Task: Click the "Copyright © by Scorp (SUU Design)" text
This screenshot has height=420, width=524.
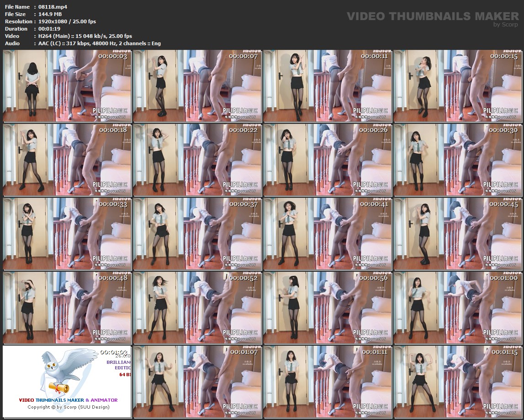Action: [x=69, y=407]
